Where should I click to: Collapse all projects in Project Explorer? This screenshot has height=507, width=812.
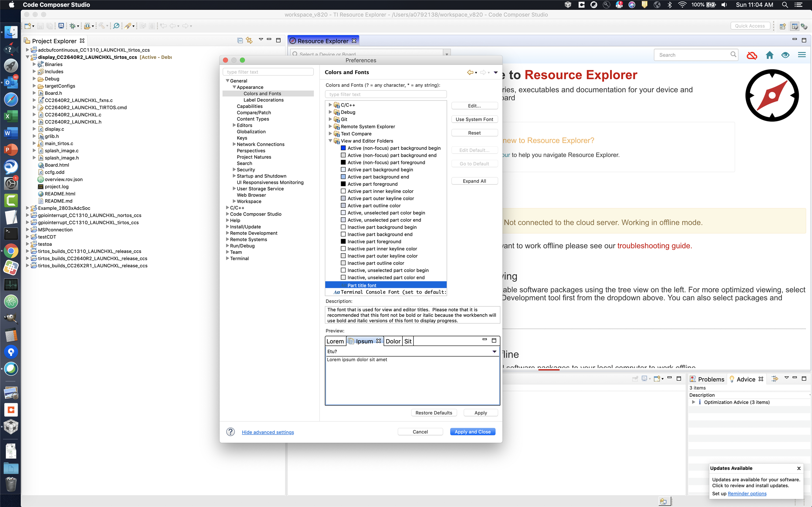(x=240, y=41)
